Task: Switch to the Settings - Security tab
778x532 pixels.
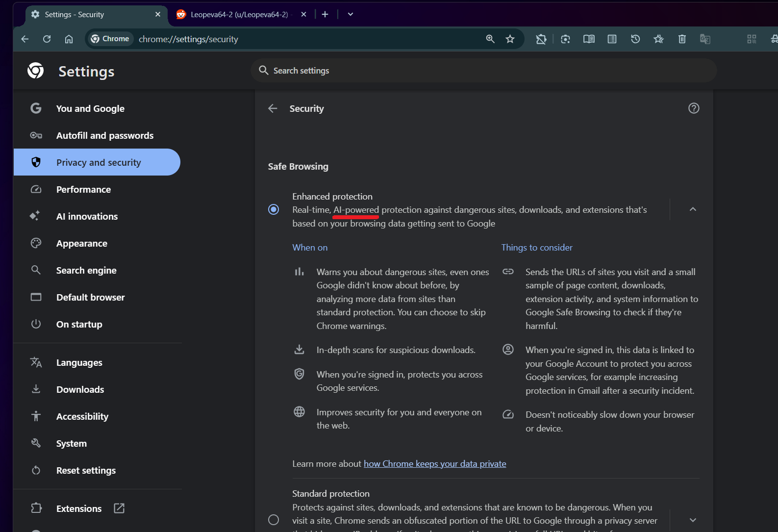Action: 97,15
